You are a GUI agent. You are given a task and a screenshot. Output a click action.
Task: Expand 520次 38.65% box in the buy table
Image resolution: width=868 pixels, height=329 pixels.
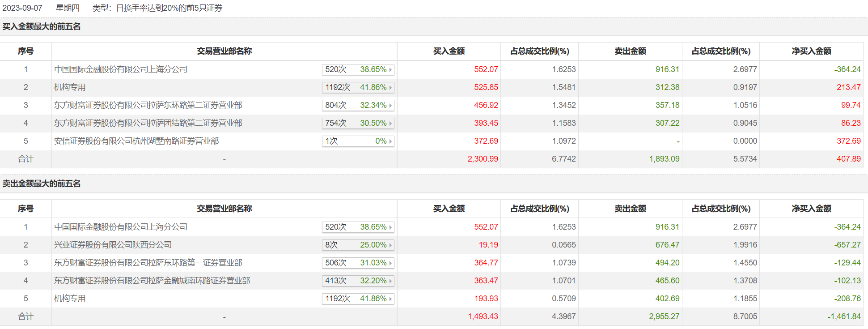(358, 70)
